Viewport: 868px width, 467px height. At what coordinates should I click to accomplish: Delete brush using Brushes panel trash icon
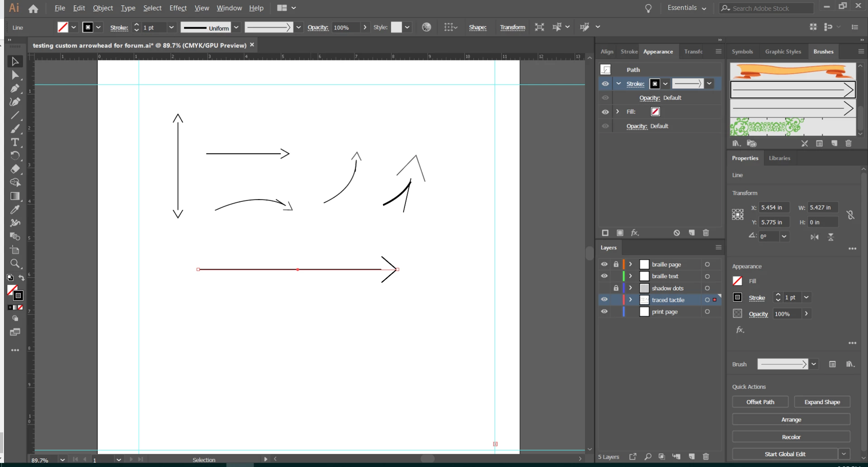(849, 144)
